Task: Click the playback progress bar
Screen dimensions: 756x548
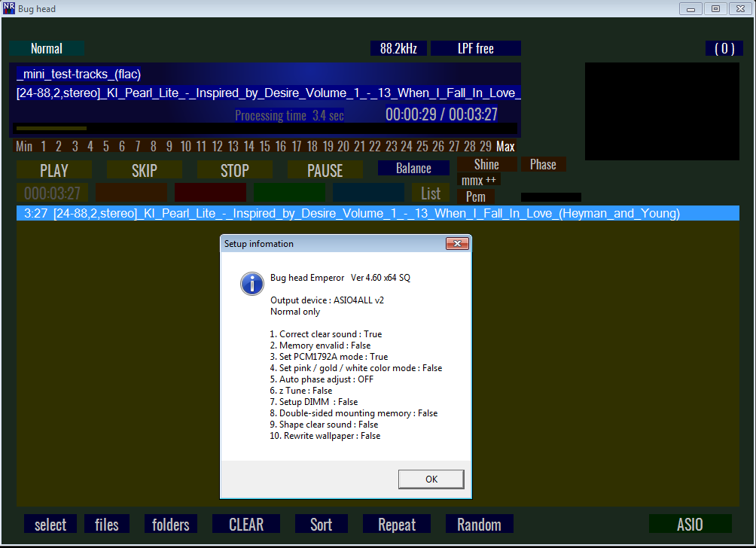Action: click(x=266, y=128)
